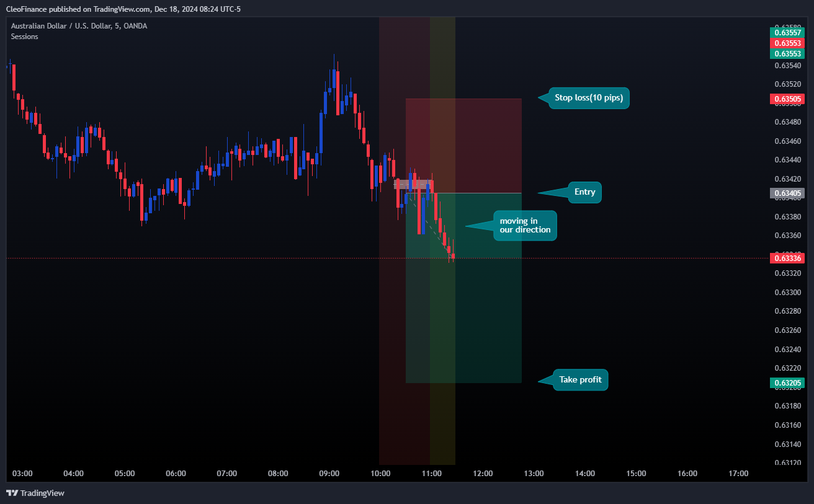Click the 0.63520 price axis value
814x504 pixels.
(787, 84)
